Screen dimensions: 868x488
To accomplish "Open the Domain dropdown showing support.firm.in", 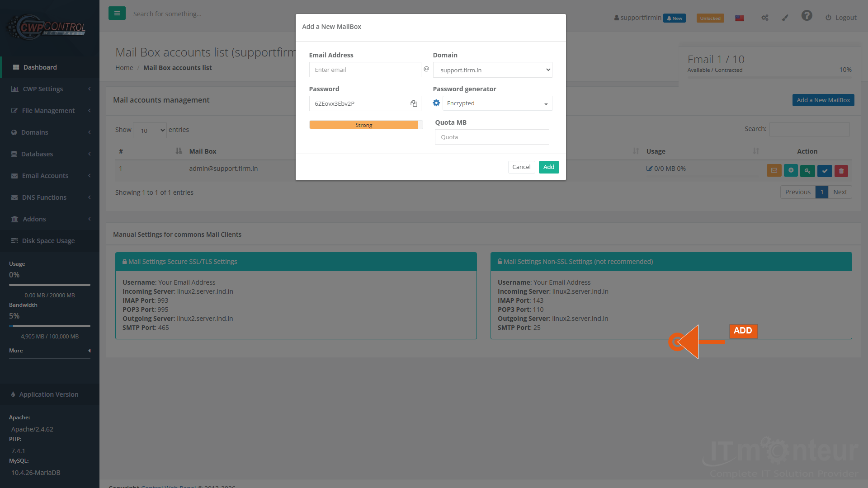I will (492, 70).
